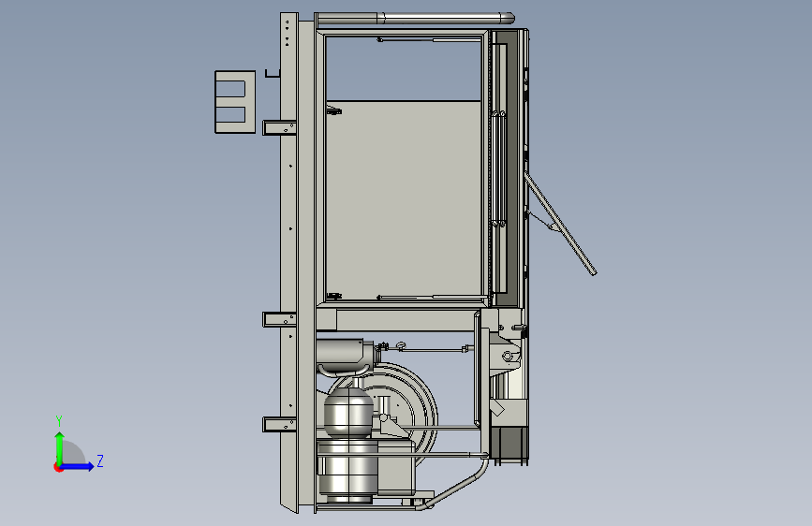This screenshot has width=812, height=526.
Task: Select the rolled tube on top of cabinet
Action: pos(415,19)
